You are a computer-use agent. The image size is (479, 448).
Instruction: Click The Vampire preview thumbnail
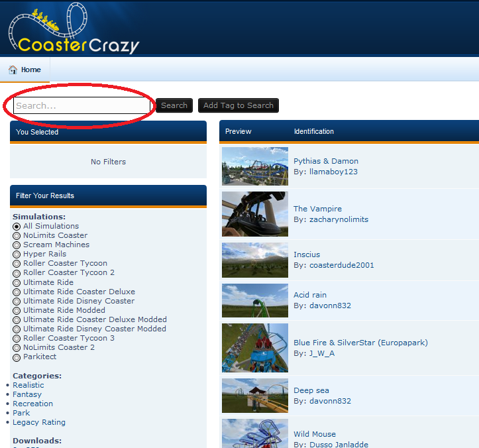point(254,214)
